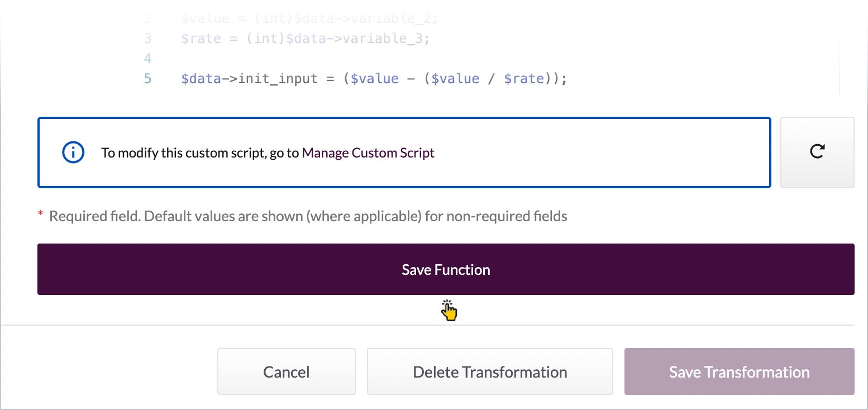This screenshot has height=410, width=868.
Task: Select line number 4 in the gutter
Action: click(147, 59)
